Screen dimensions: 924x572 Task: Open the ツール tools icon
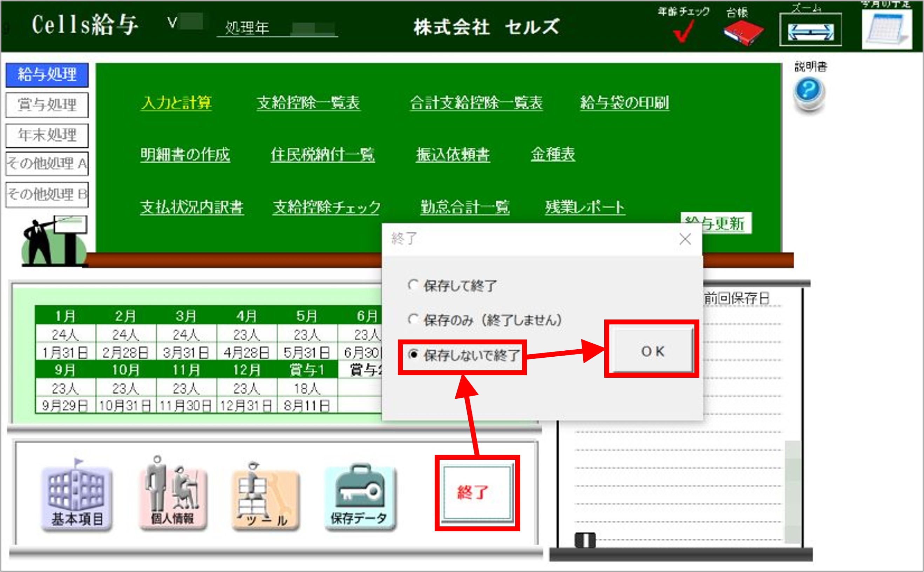(x=266, y=498)
